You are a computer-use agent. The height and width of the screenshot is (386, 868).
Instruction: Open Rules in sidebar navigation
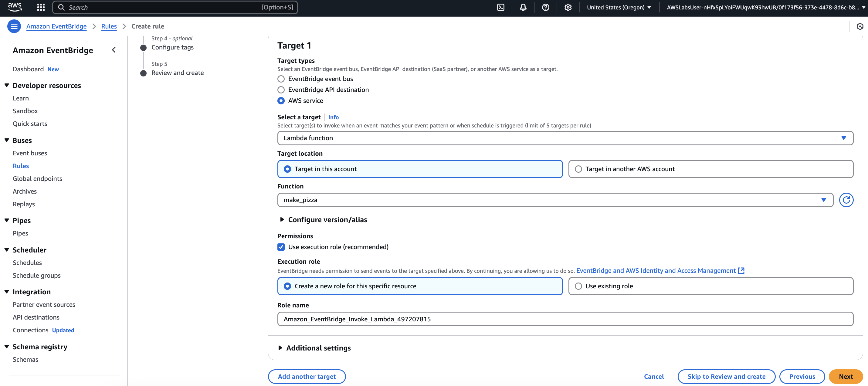(x=21, y=166)
